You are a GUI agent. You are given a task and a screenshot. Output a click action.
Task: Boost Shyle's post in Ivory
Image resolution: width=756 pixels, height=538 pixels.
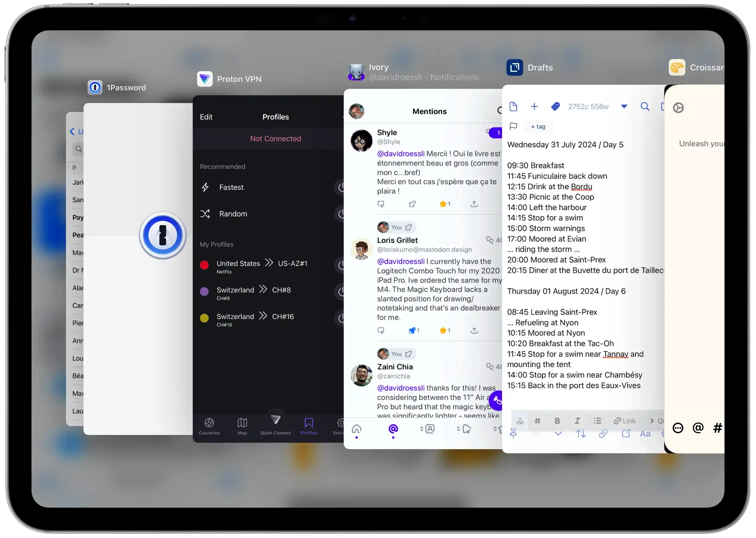point(412,204)
